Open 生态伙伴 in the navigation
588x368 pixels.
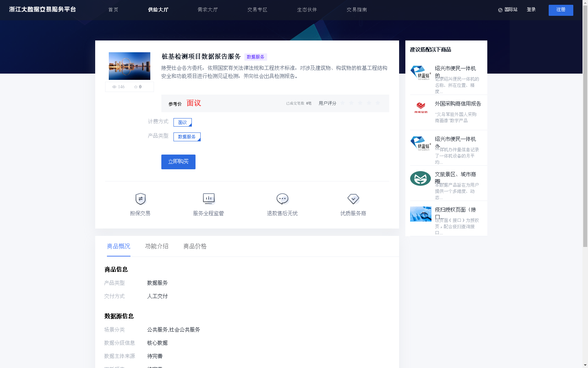[x=307, y=10]
